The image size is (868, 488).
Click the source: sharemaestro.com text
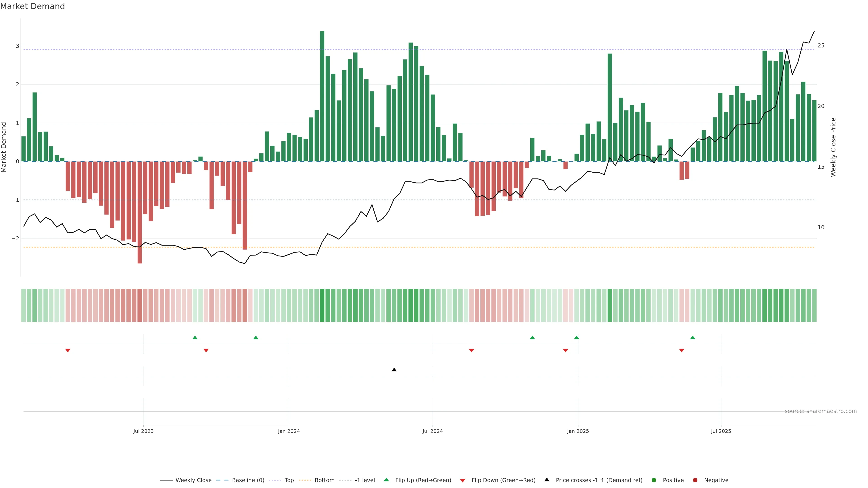[821, 411]
